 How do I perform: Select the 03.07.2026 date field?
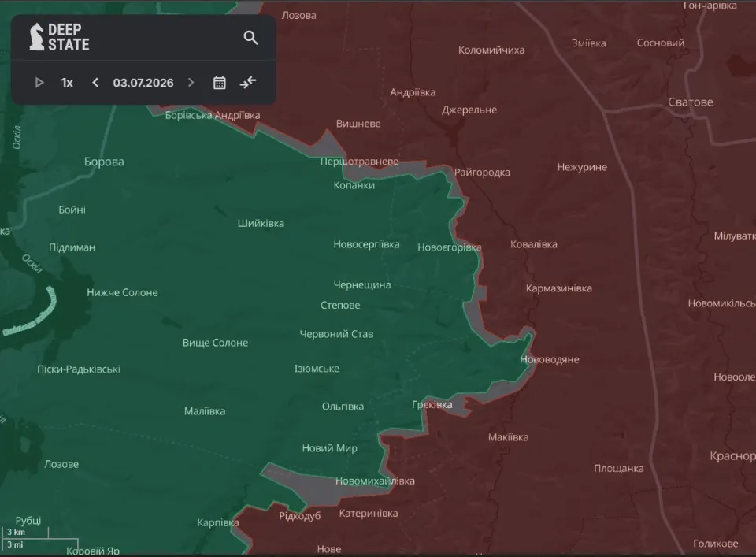tap(143, 83)
